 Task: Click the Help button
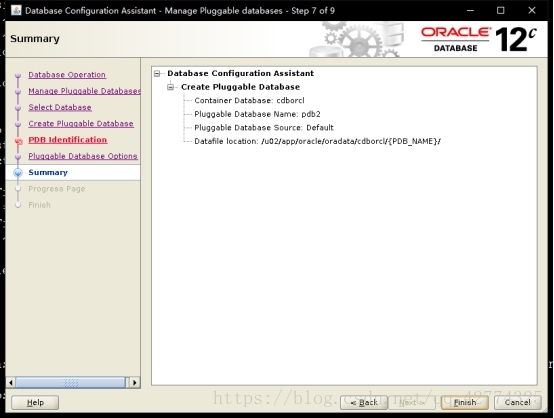[35, 402]
